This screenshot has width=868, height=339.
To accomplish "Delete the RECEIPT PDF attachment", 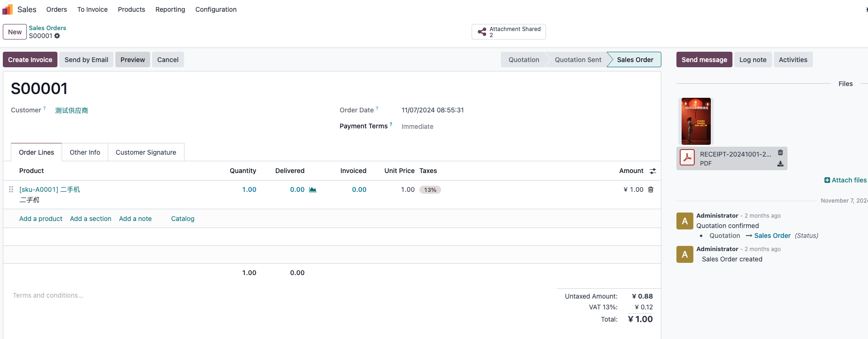I will (x=780, y=152).
